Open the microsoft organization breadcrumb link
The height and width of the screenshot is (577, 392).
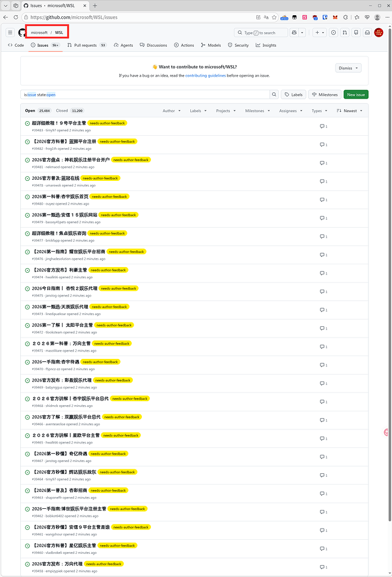[x=39, y=32]
